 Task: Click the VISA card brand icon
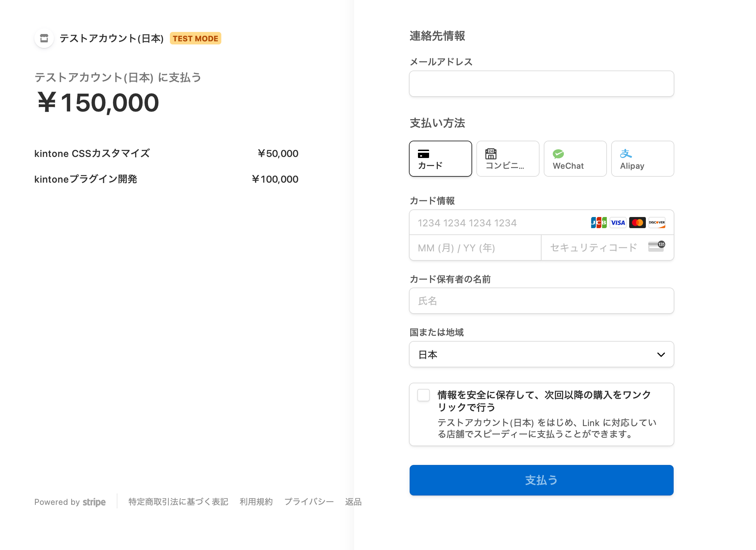tap(618, 222)
